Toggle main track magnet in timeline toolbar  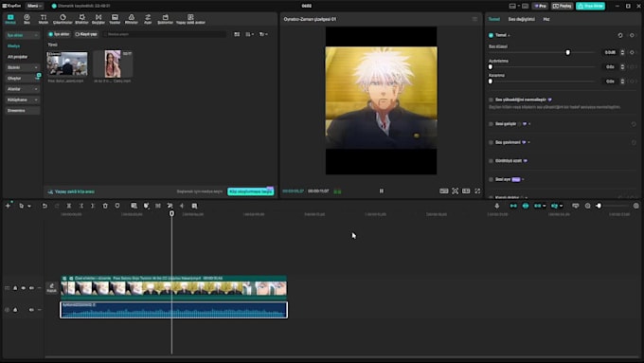tap(513, 206)
